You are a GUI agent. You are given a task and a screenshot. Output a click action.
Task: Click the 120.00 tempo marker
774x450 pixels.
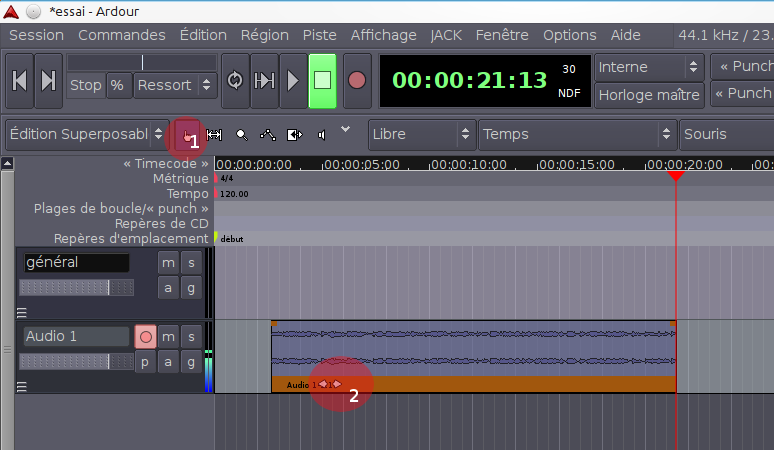click(232, 194)
